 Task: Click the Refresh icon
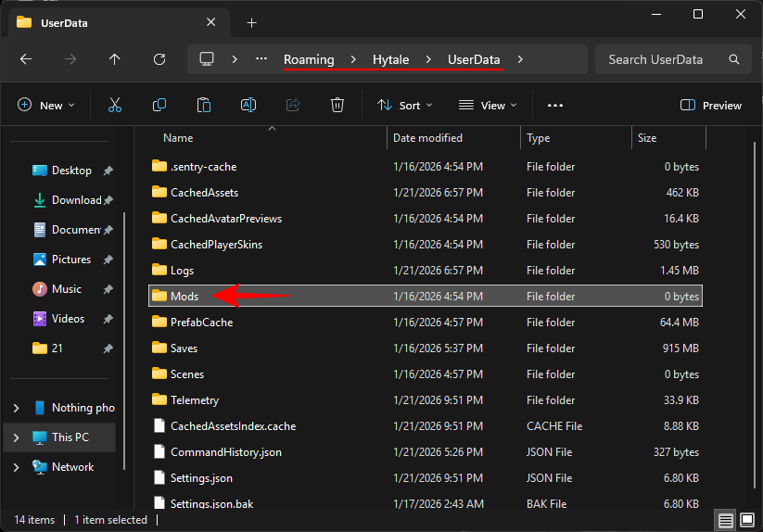pos(159,59)
